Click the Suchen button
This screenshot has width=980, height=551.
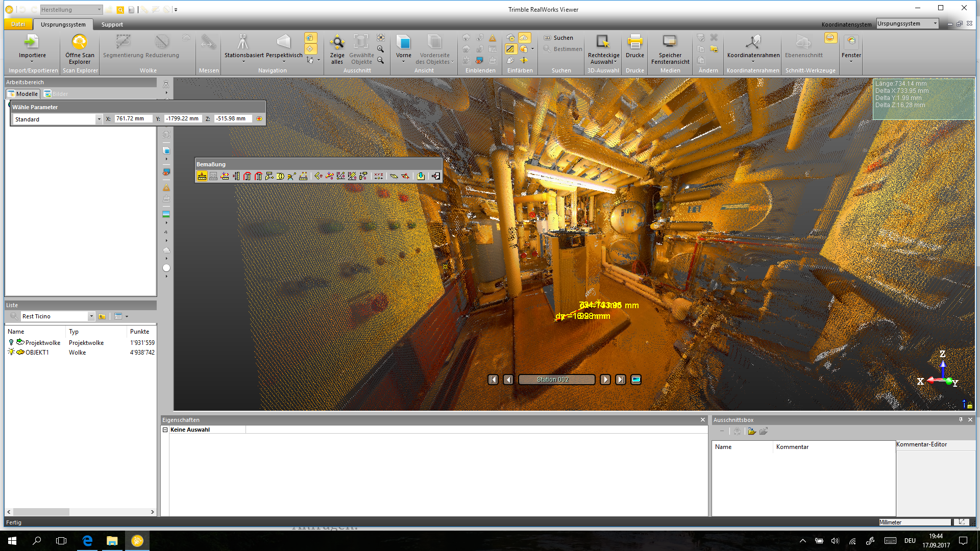tap(558, 38)
